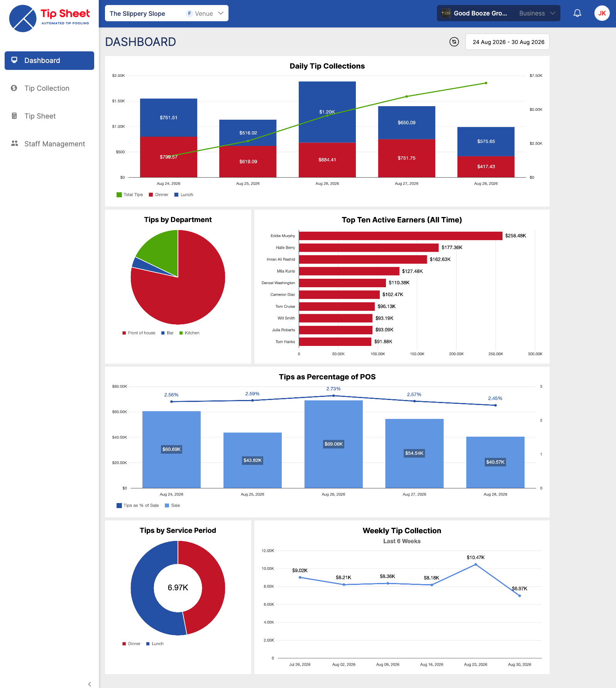Open the 24 Aug 2026 - 30 Aug 2026 date range picker
Image resolution: width=616 pixels, height=688 pixels.
click(x=508, y=42)
